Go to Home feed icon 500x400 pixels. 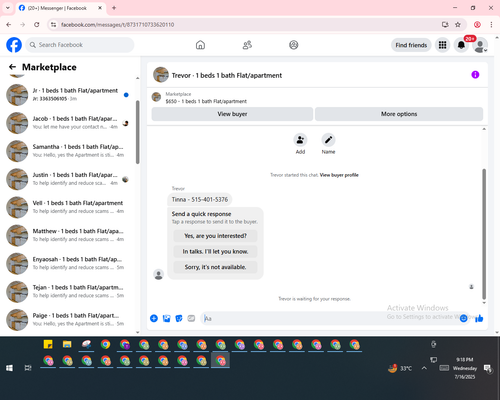point(200,45)
